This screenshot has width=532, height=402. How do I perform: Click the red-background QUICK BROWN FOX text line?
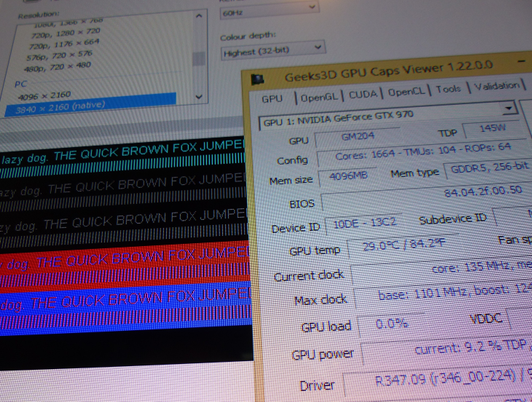click(x=125, y=259)
